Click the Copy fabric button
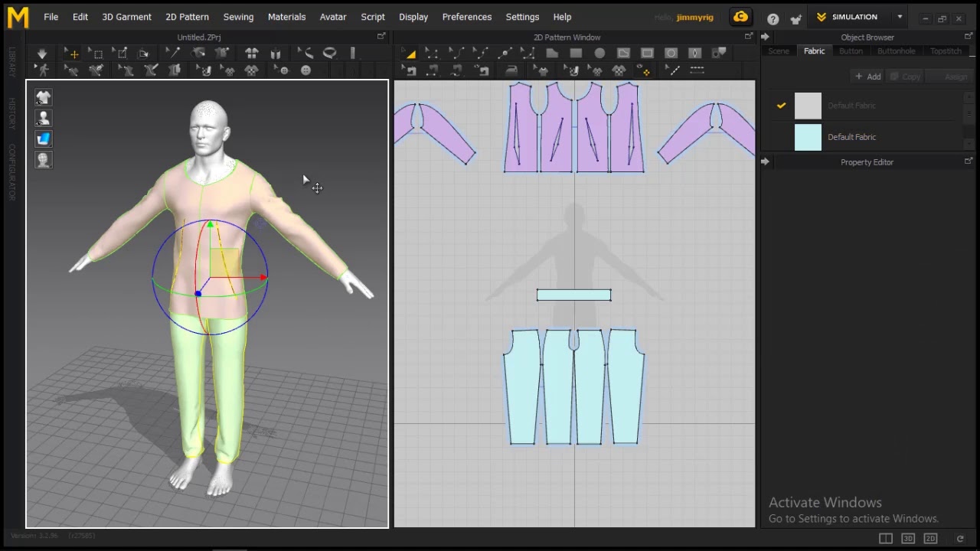980x551 pixels. [x=905, y=77]
